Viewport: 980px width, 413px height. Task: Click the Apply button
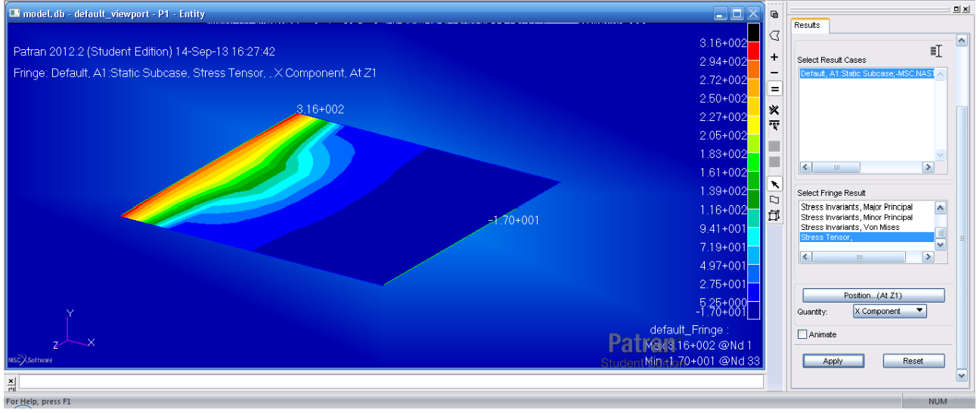click(x=833, y=361)
